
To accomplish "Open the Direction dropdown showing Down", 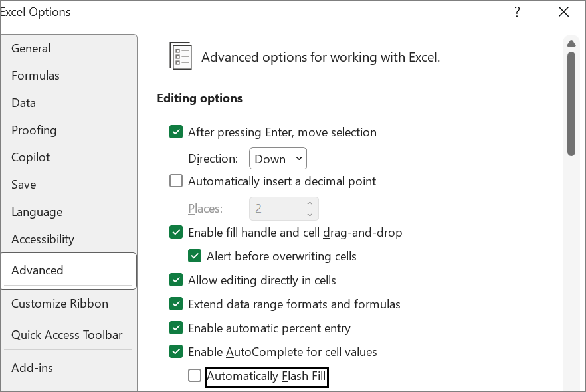I will 278,159.
